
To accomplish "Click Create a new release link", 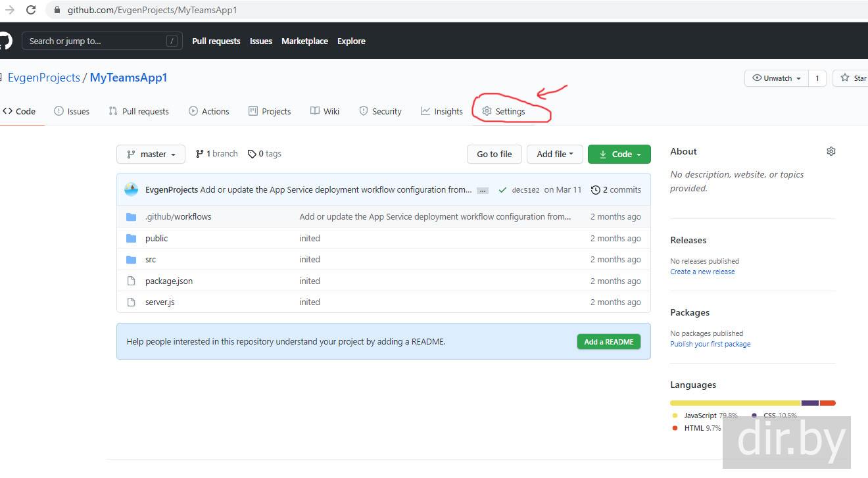I will [702, 272].
